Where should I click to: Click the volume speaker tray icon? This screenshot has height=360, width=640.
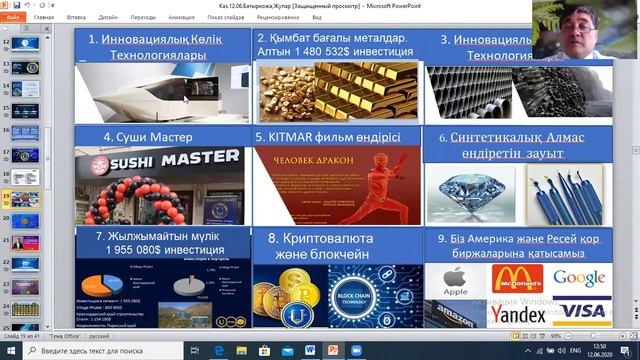562,351
